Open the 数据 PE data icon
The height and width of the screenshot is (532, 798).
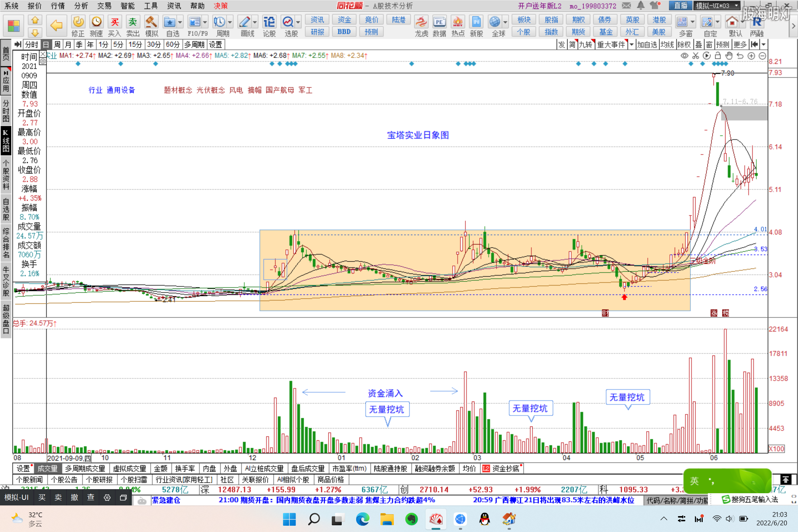point(439,26)
